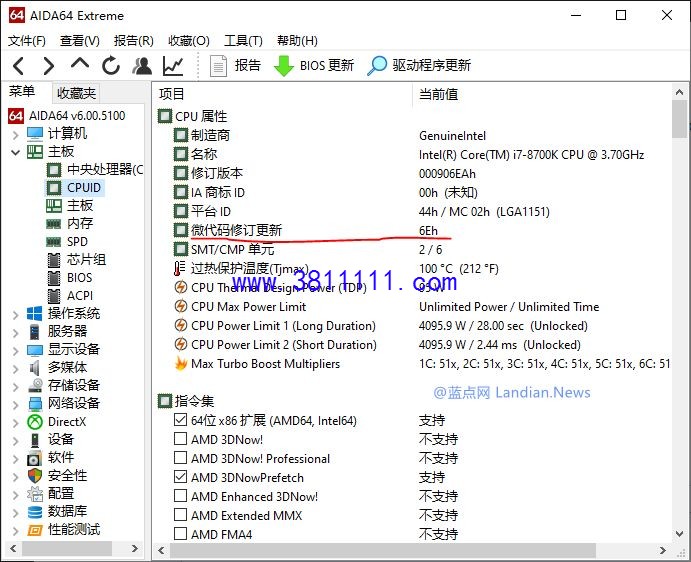This screenshot has width=691, height=562.
Task: Expand the 计算机 tree node
Action: point(15,134)
